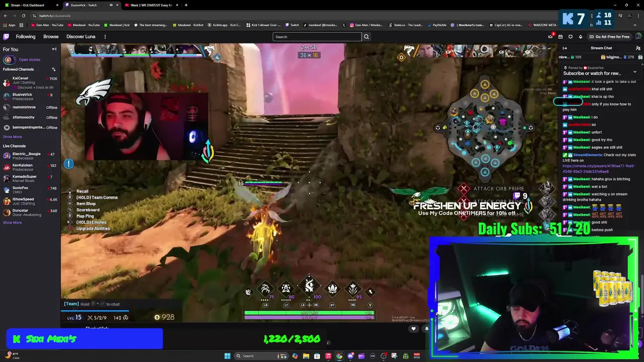
Task: Open Chrome from the taskbar
Action: tap(339, 356)
